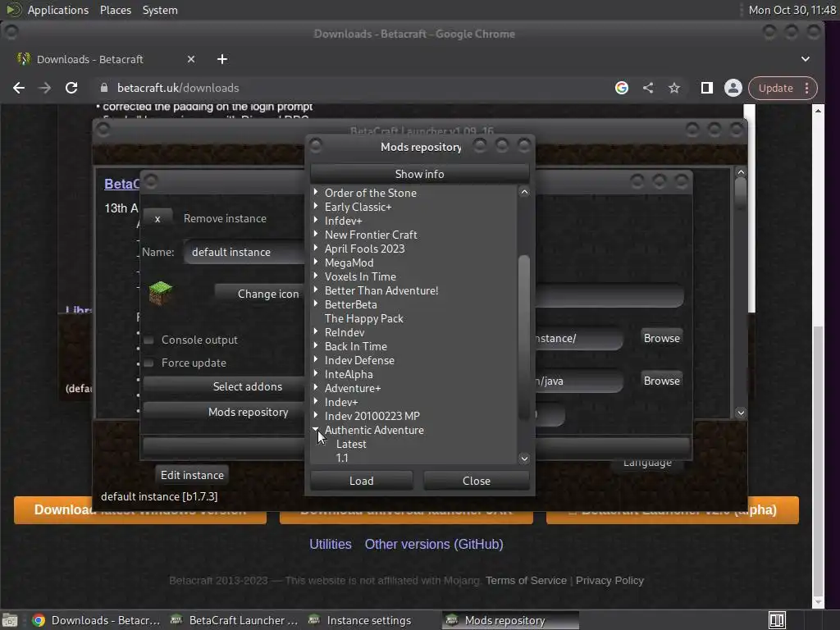Viewport: 840px width, 630px height.
Task: Expand New Frontier Craft node
Action: coord(316,234)
